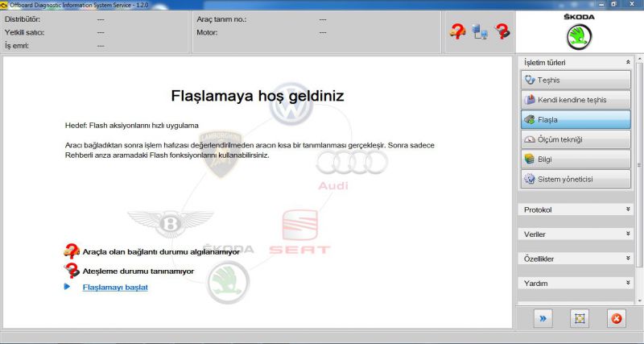Close the ODIS Service window
Image resolution: width=644 pixels, height=344 pixels.
634,4
